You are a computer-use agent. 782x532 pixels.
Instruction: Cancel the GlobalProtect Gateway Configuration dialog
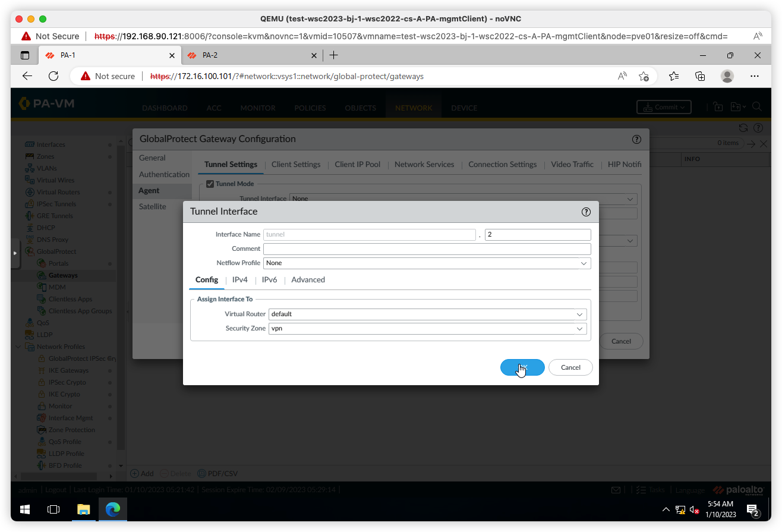click(621, 341)
